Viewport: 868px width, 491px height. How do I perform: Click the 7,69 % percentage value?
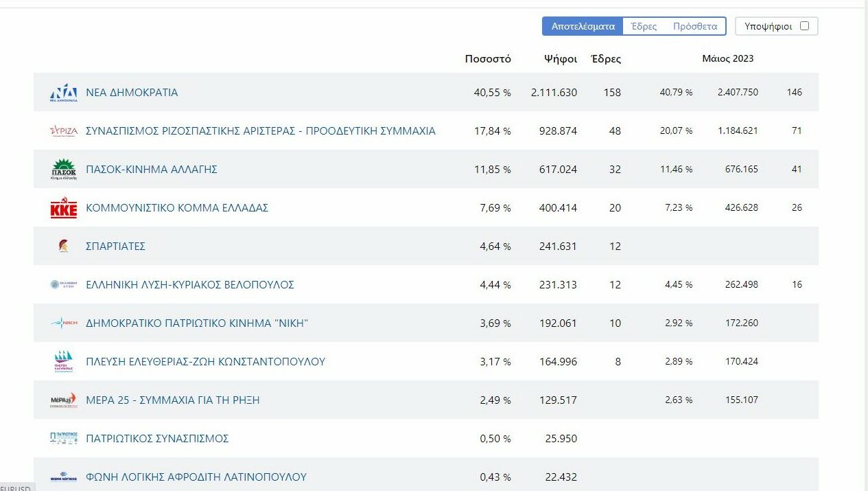pos(495,207)
